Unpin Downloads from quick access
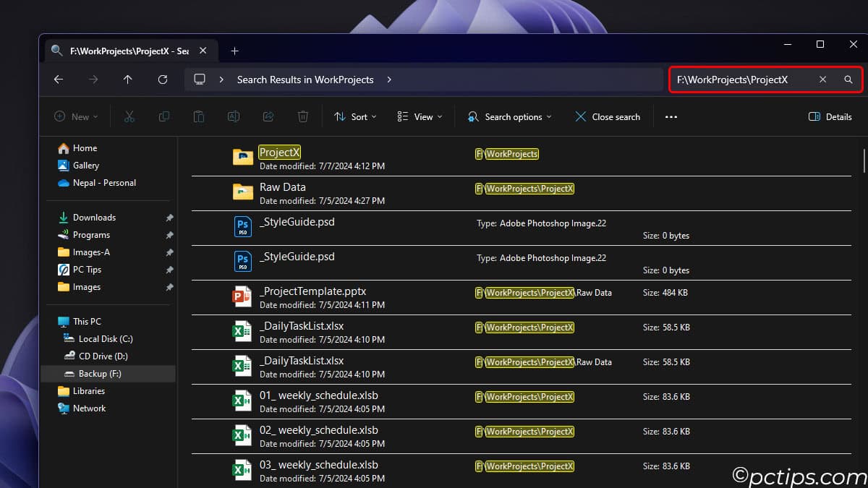This screenshot has height=488, width=868. pos(169,217)
